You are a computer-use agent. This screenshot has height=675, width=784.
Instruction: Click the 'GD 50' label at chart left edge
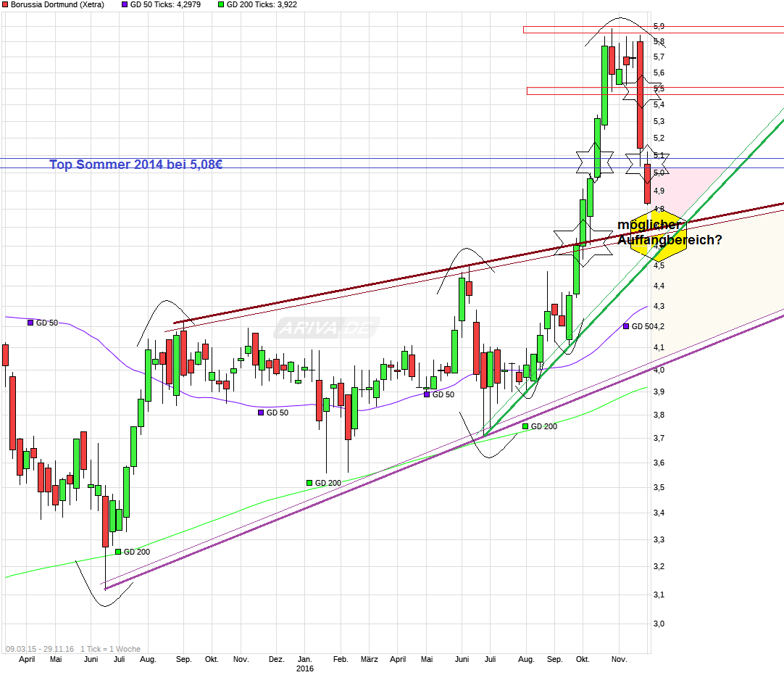pyautogui.click(x=47, y=323)
